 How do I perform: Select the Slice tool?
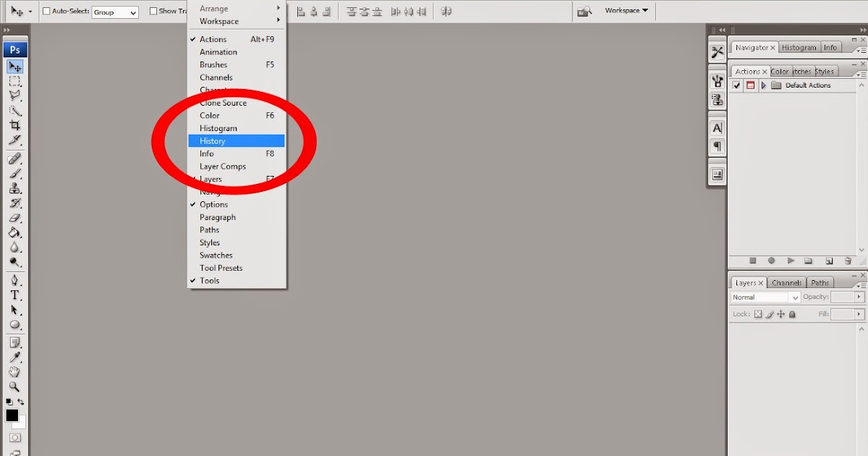tap(15, 140)
